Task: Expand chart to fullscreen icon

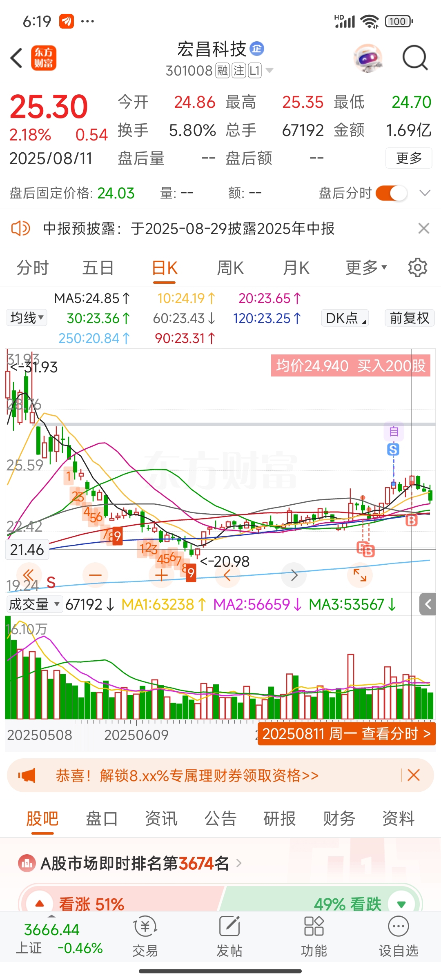Action: pos(360,575)
